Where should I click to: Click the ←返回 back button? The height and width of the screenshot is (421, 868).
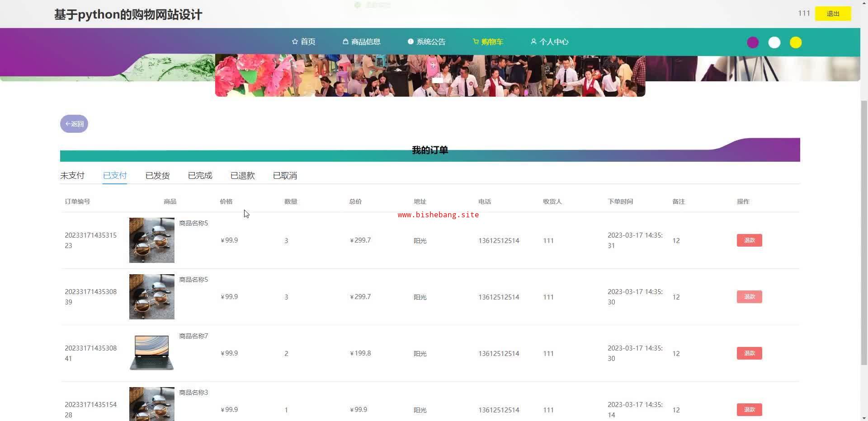point(74,124)
